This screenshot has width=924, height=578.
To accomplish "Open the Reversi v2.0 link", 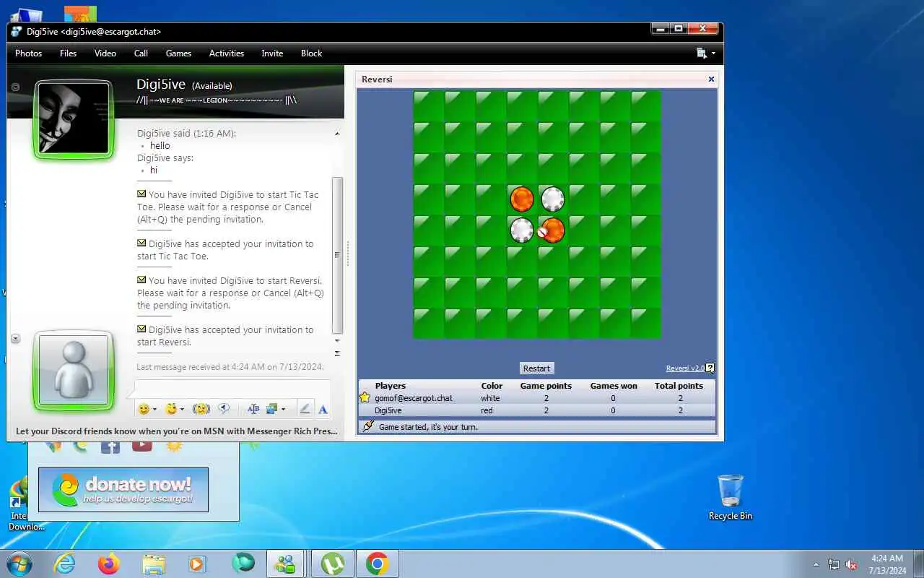I will click(x=684, y=368).
